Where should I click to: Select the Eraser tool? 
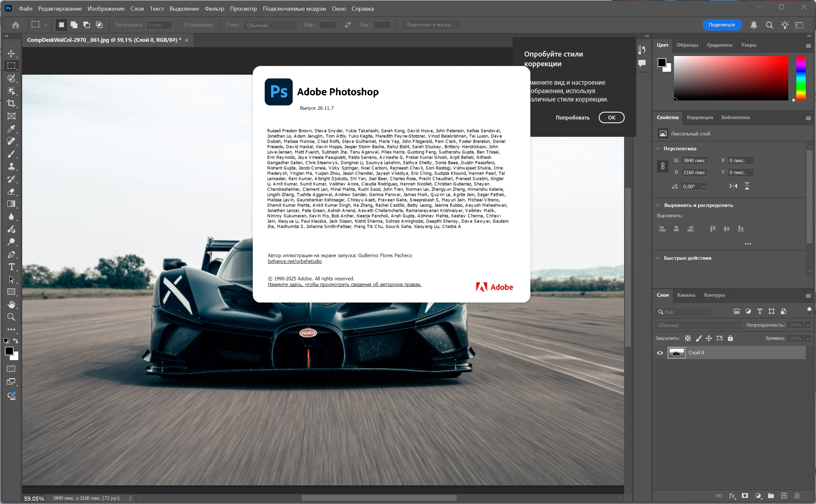11,191
